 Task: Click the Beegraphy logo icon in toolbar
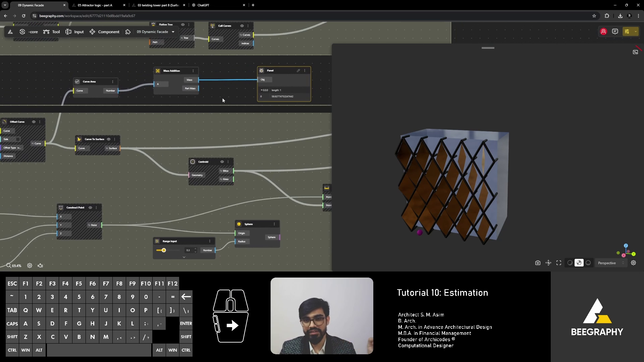pos(10,32)
